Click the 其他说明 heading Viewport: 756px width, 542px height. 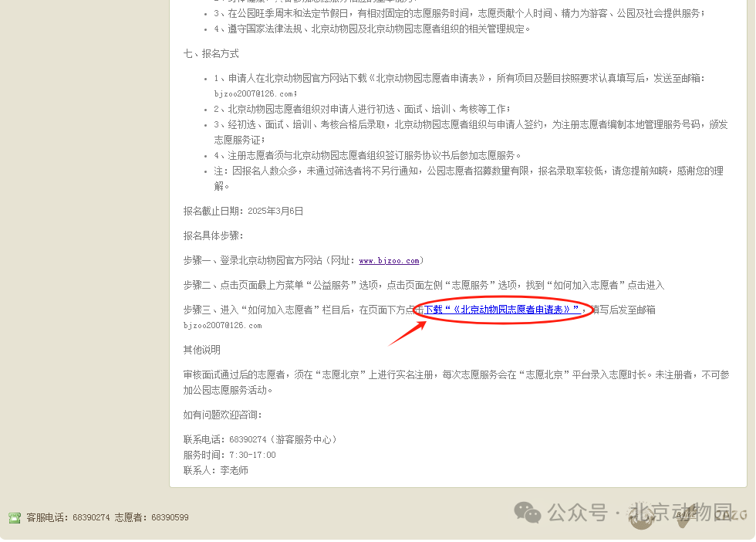tap(202, 350)
